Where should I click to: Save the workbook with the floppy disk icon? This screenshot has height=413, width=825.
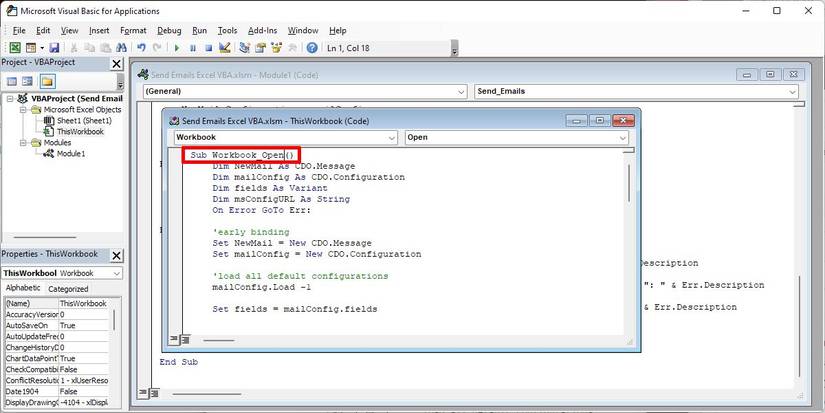coord(54,48)
